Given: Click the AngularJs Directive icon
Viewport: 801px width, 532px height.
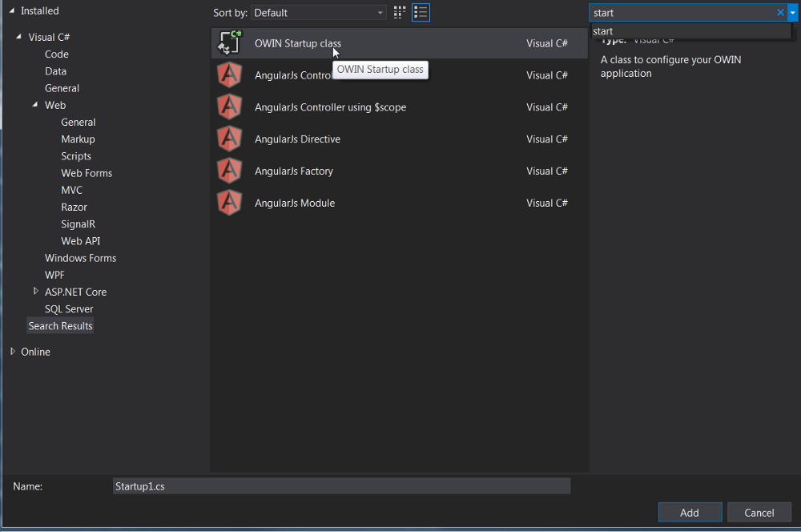Looking at the screenshot, I should [229, 139].
